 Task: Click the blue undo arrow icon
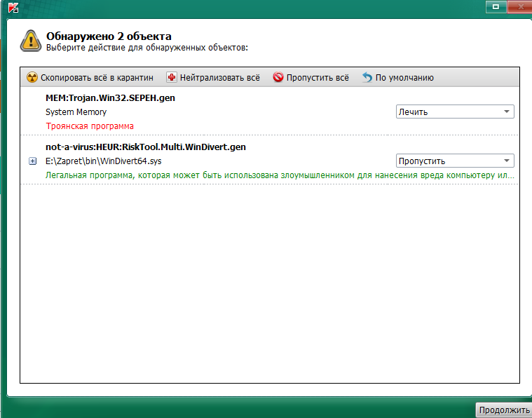[367, 77]
